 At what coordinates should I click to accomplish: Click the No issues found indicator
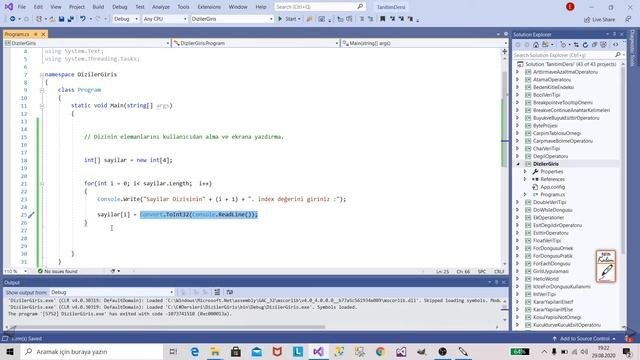(58, 271)
